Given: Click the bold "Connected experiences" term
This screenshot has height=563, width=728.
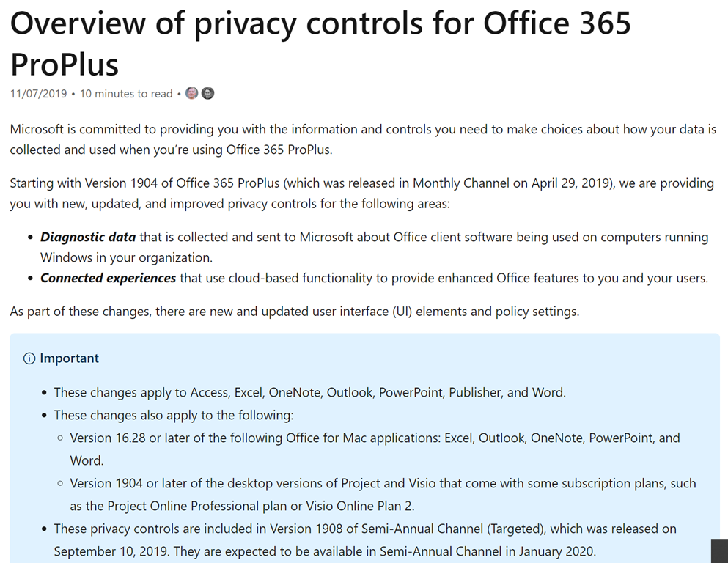Looking at the screenshot, I should (x=109, y=278).
